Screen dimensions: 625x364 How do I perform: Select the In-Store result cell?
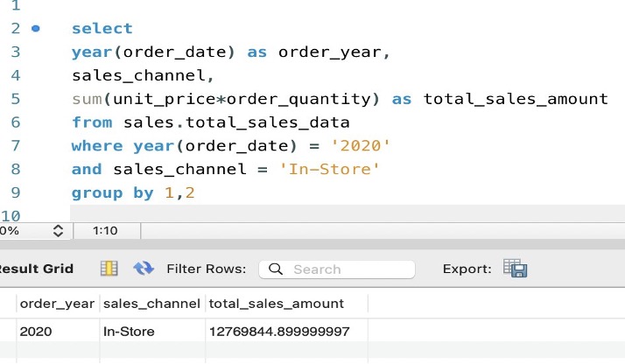[x=151, y=332]
